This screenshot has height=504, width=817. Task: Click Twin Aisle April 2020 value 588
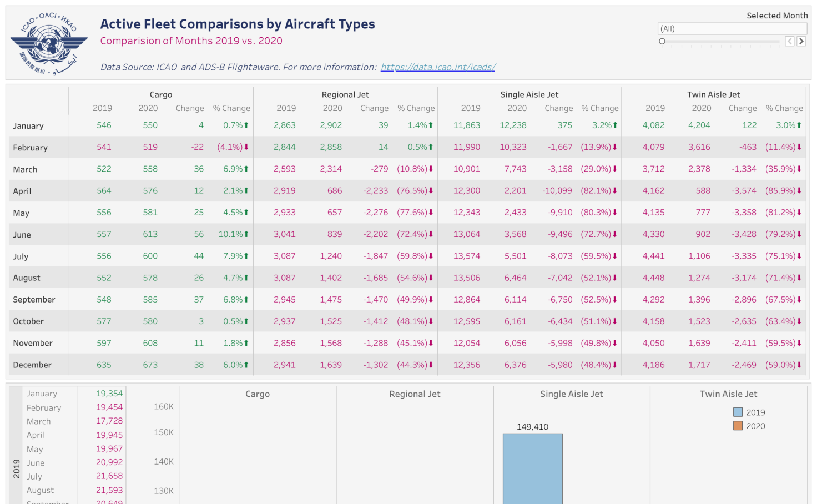click(x=703, y=190)
